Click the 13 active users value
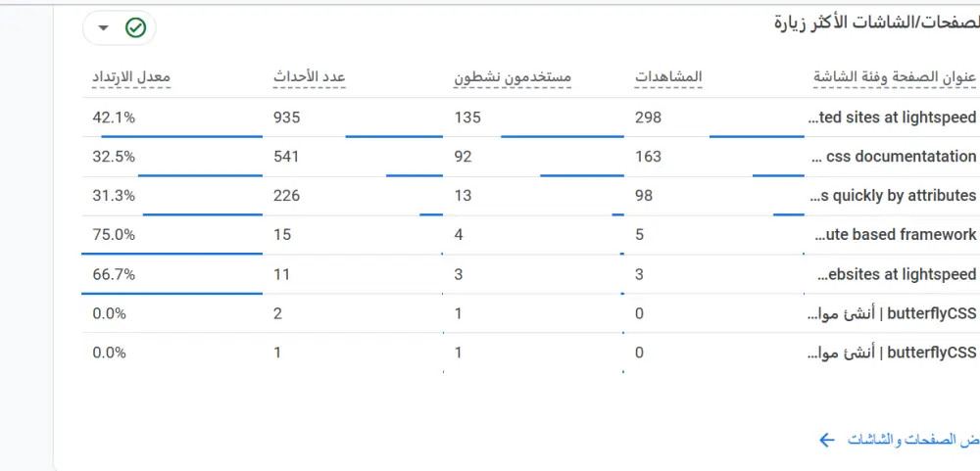Viewport: 980px width, 471px height. pyautogui.click(x=463, y=196)
